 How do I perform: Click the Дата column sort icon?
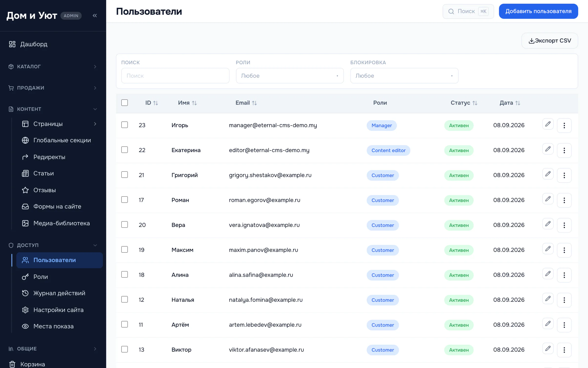click(x=517, y=103)
